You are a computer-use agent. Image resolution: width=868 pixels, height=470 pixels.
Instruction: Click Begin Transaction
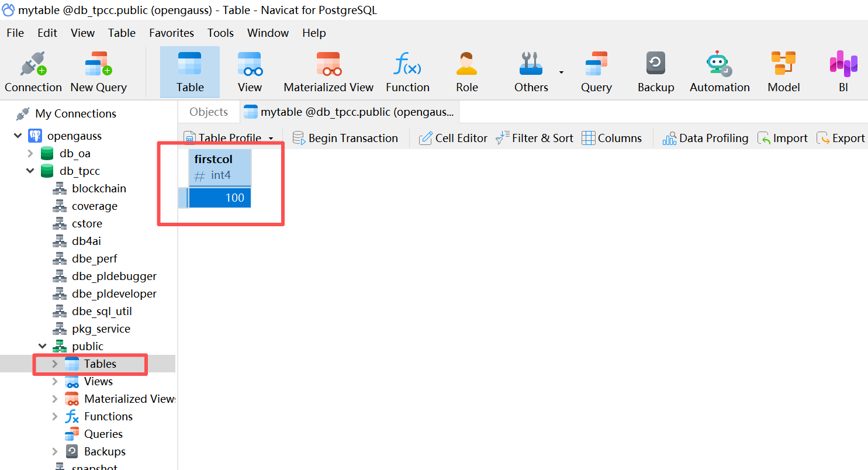point(345,138)
